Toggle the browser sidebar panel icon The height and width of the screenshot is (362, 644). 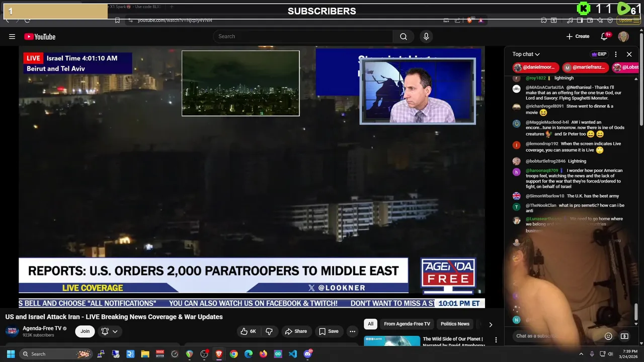[580, 20]
